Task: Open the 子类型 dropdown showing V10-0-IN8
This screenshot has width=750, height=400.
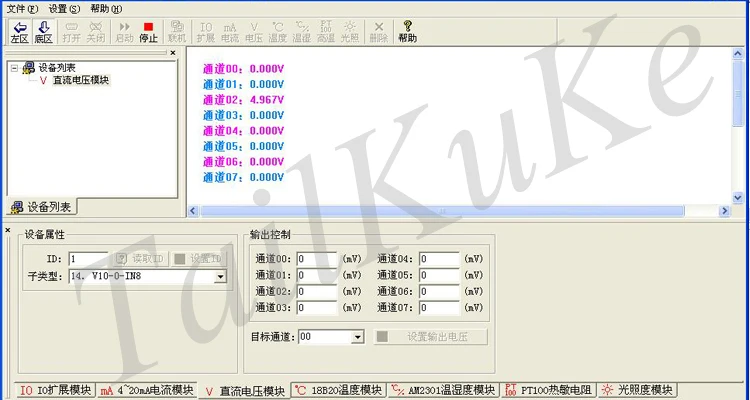Action: click(220, 277)
